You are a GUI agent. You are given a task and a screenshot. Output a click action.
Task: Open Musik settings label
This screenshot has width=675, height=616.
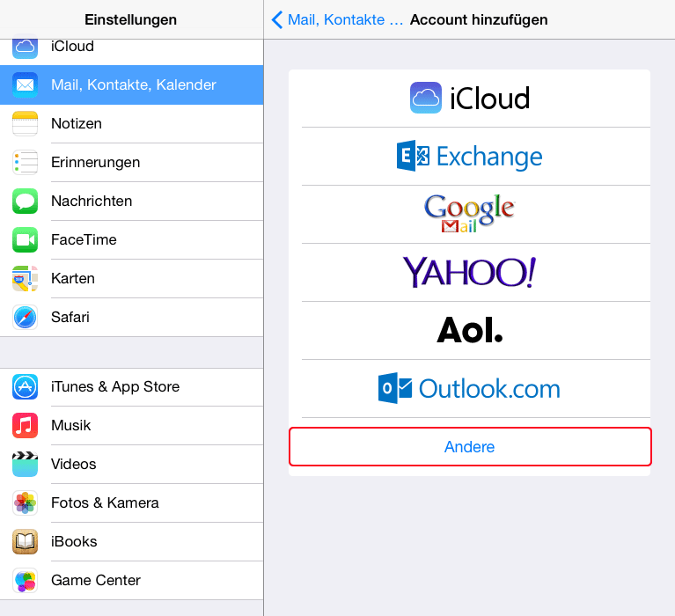(x=71, y=425)
